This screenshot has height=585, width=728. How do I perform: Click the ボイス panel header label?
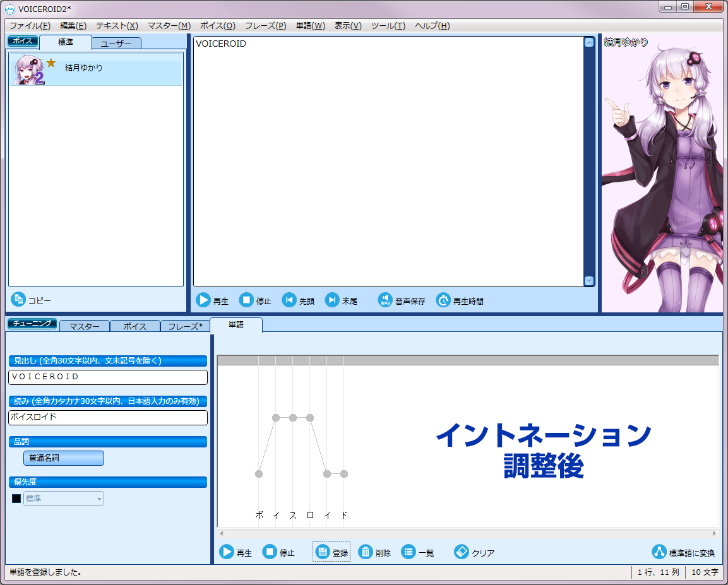tap(23, 41)
